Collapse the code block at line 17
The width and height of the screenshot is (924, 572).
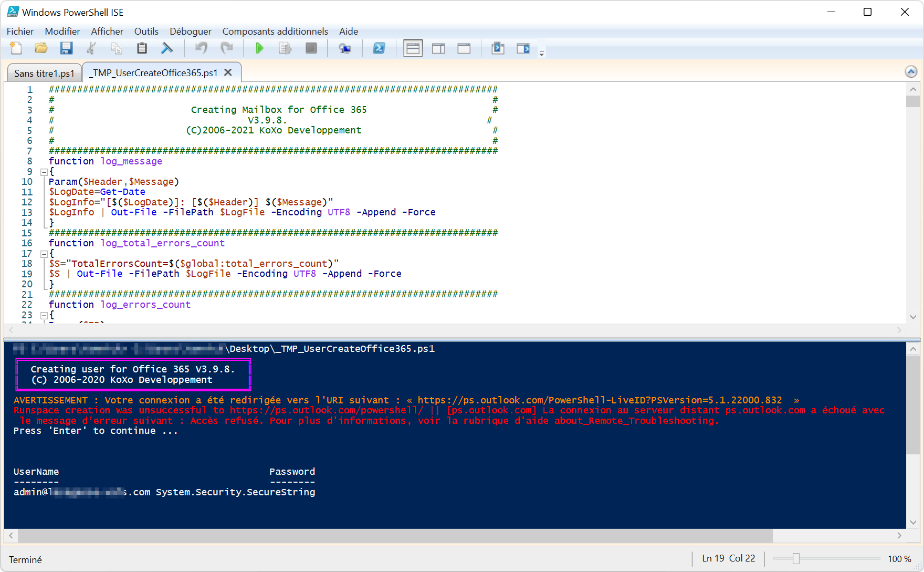coord(44,254)
